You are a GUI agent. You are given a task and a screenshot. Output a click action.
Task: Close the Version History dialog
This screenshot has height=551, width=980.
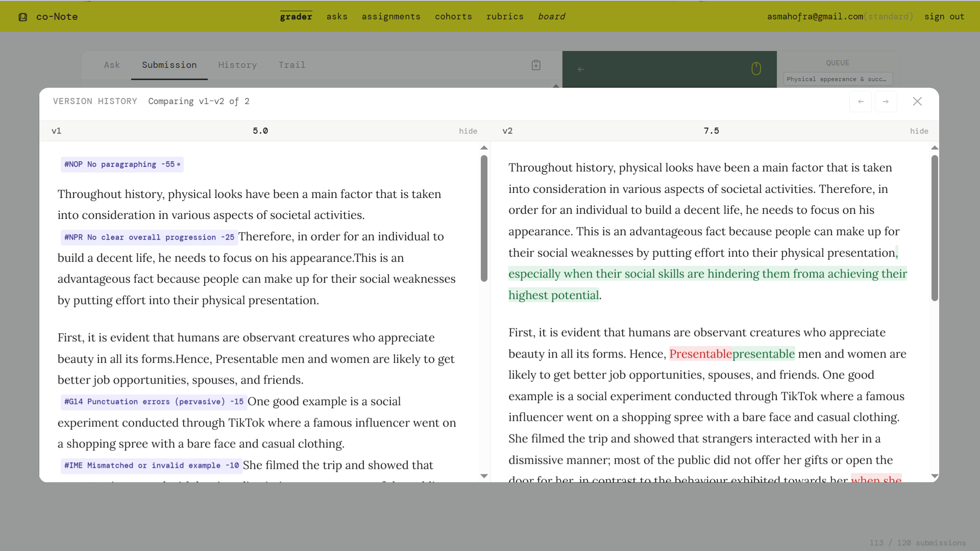pyautogui.click(x=917, y=102)
